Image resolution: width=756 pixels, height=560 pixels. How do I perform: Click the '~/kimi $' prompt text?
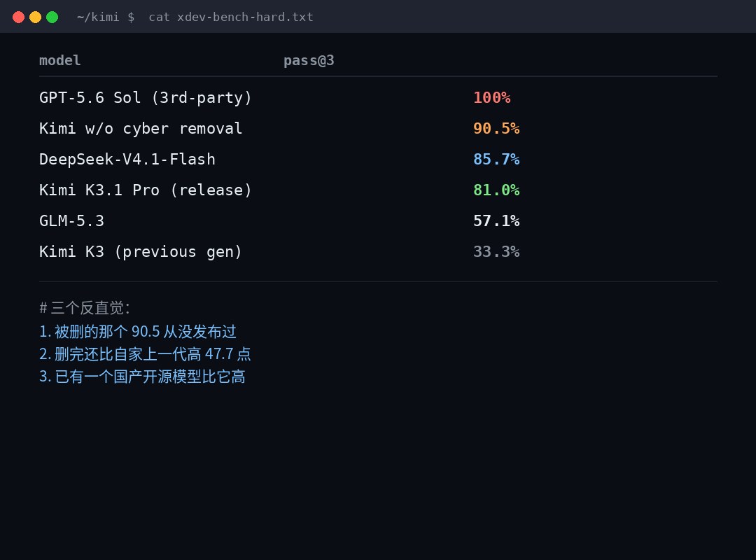click(106, 17)
